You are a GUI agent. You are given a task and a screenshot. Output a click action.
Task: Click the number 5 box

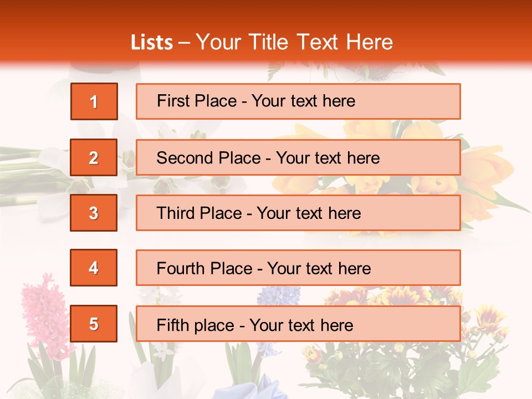pyautogui.click(x=94, y=324)
